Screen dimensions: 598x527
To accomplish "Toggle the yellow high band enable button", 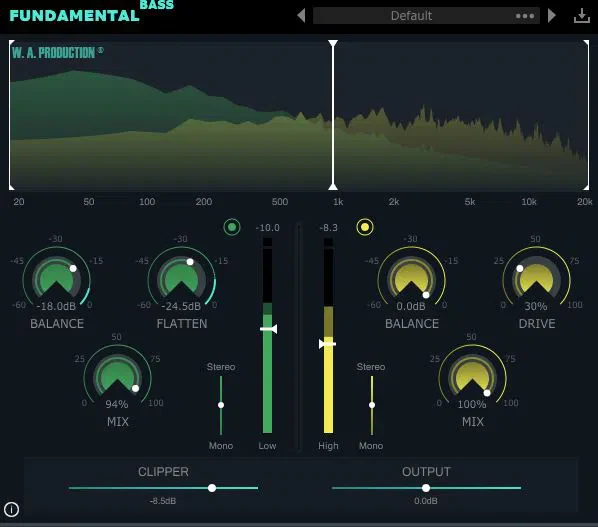I will coord(365,227).
